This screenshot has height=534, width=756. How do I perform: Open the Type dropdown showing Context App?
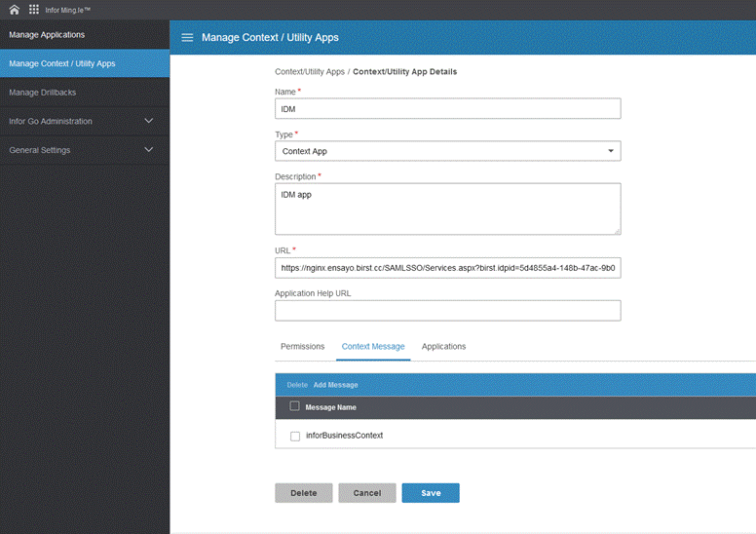(447, 151)
